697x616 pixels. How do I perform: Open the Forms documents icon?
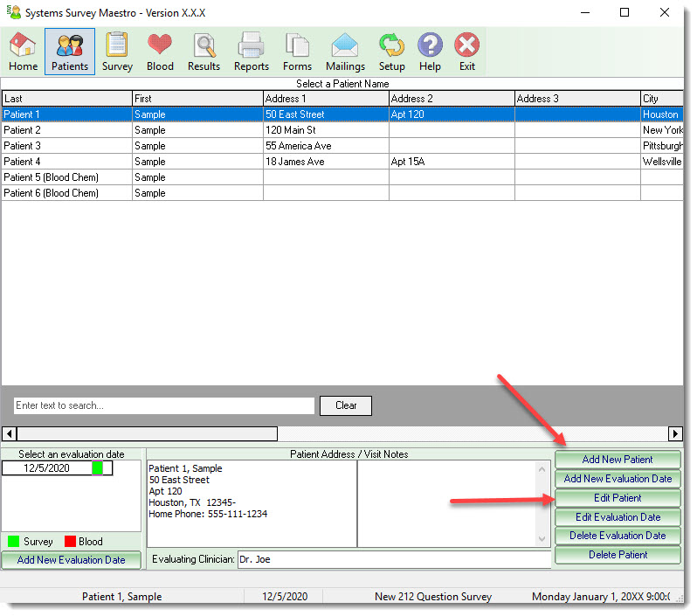[x=297, y=51]
